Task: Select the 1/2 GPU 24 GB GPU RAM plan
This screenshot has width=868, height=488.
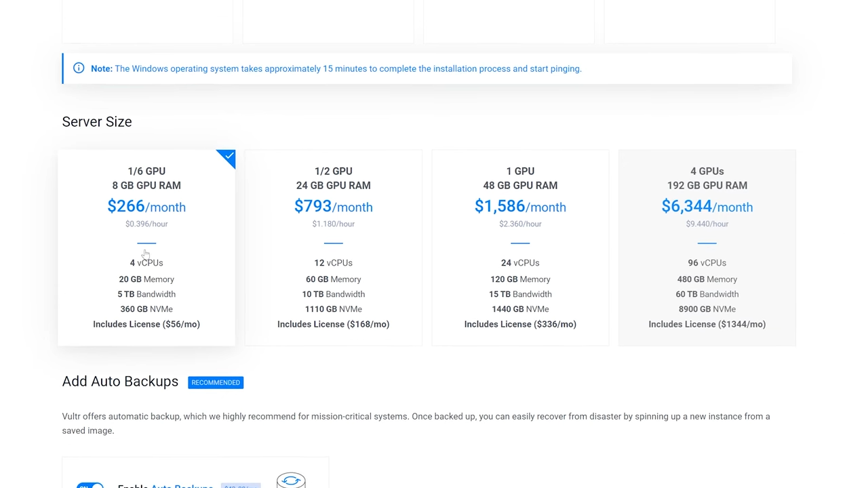Action: click(334, 248)
